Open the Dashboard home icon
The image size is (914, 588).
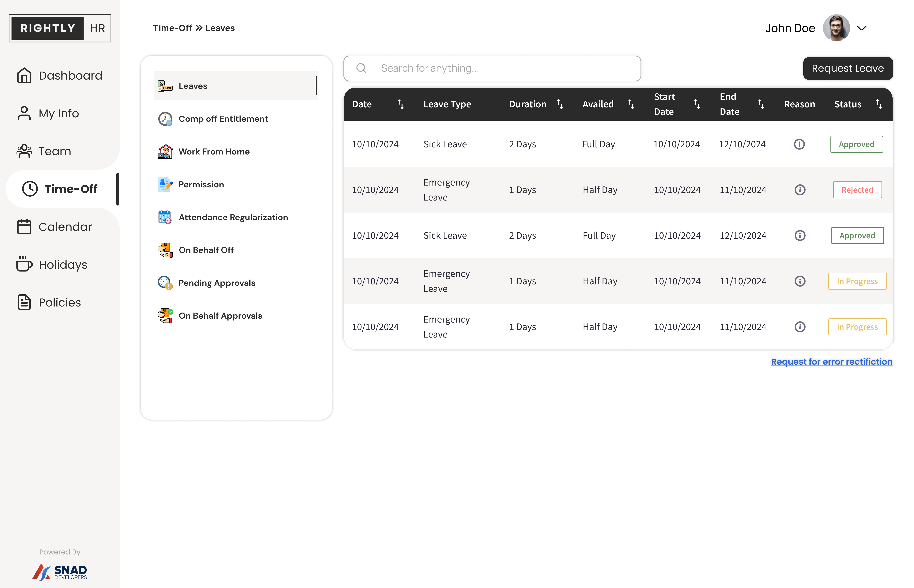pos(24,75)
